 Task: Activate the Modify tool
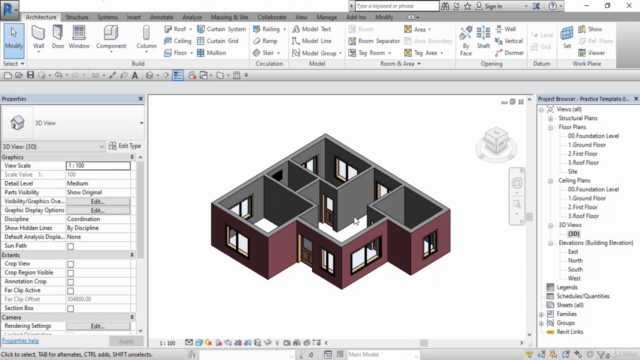[14, 40]
